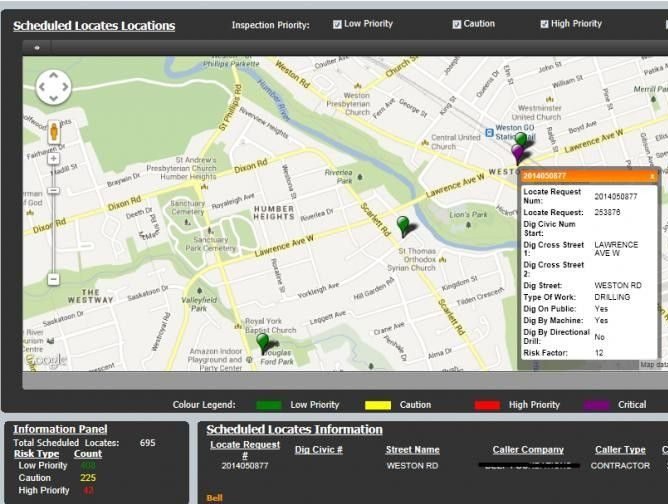This screenshot has height=504, width=668.
Task: Click the Lion's Park map label
Action: pyautogui.click(x=468, y=214)
